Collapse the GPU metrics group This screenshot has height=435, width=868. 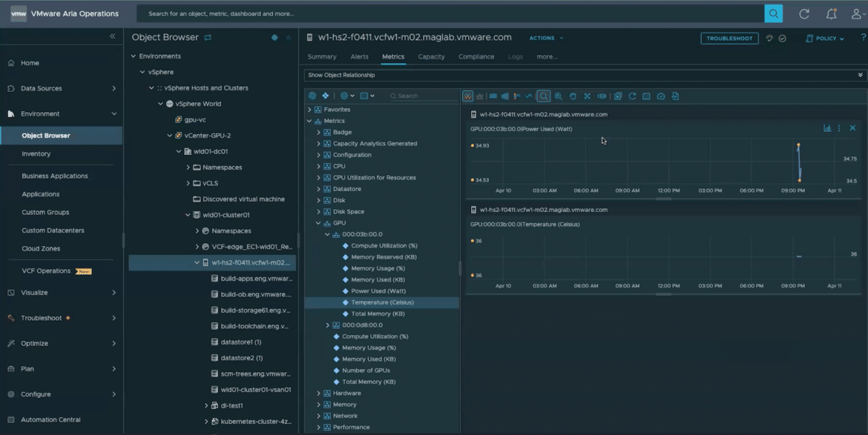[x=318, y=223]
